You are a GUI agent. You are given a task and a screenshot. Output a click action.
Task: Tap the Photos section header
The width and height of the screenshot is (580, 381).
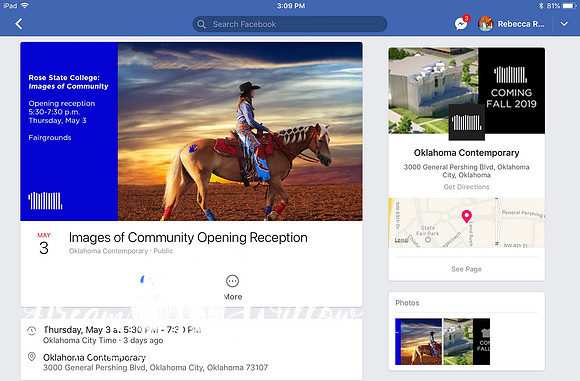coord(407,303)
